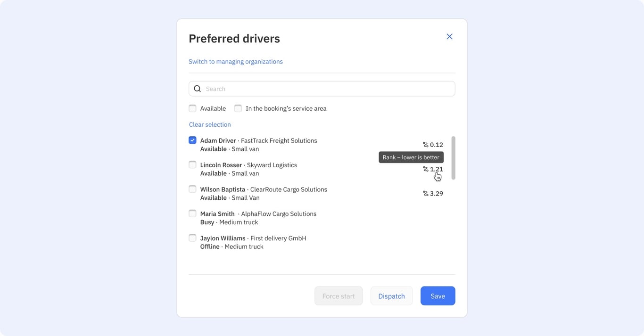Viewport: 644px width, 336px height.
Task: Click the Save button
Action: [x=438, y=296]
